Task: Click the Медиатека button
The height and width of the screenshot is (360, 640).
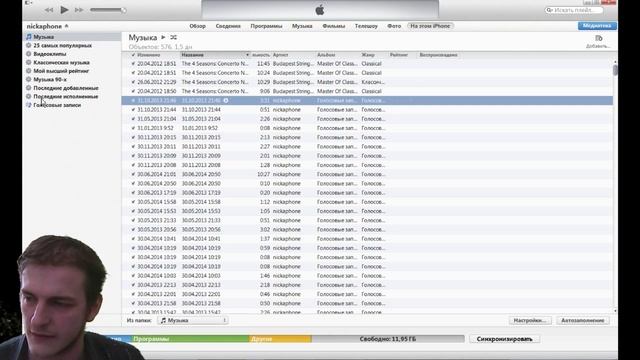Action: (597, 26)
